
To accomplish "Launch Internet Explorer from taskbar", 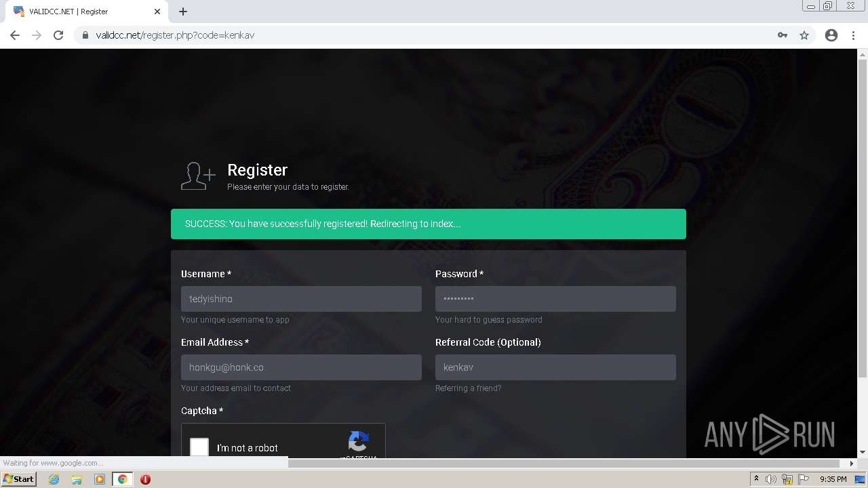I will [x=54, y=479].
